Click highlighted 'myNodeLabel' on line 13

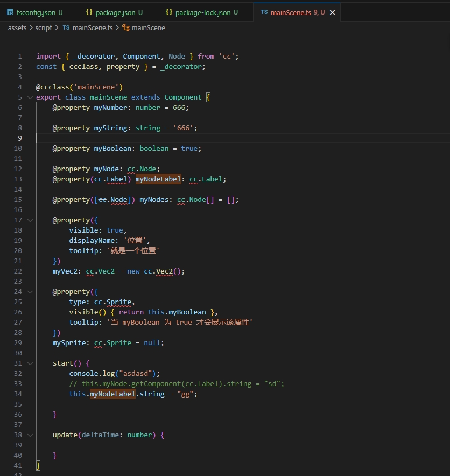coord(158,179)
